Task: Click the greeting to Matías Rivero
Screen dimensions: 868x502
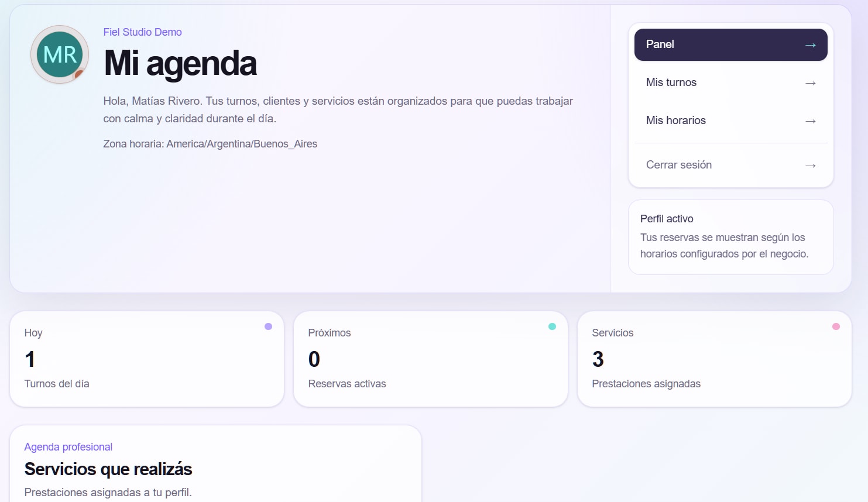Action: (x=338, y=110)
